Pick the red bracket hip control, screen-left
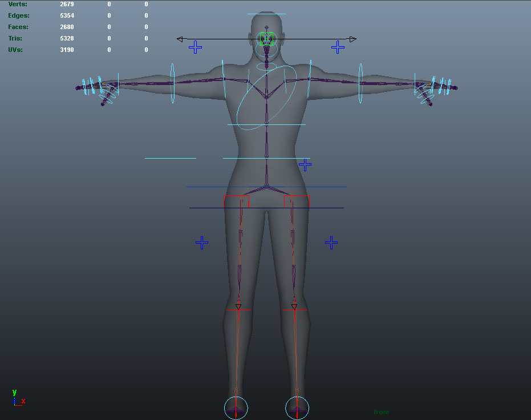This screenshot has width=531, height=420. (x=236, y=201)
